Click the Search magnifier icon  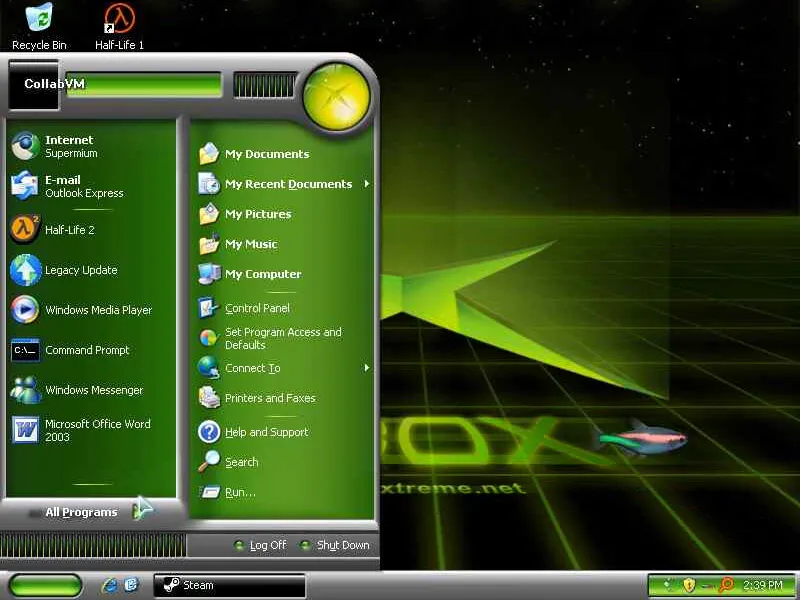(209, 461)
